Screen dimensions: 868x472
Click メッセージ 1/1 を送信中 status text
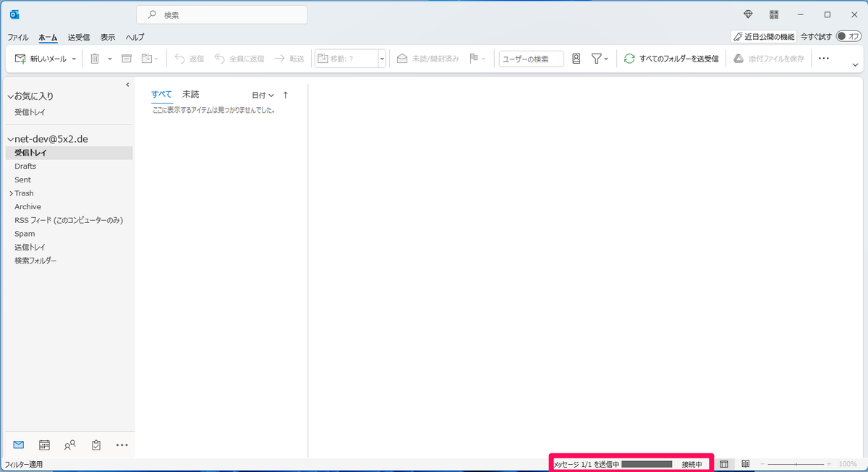tap(587, 464)
